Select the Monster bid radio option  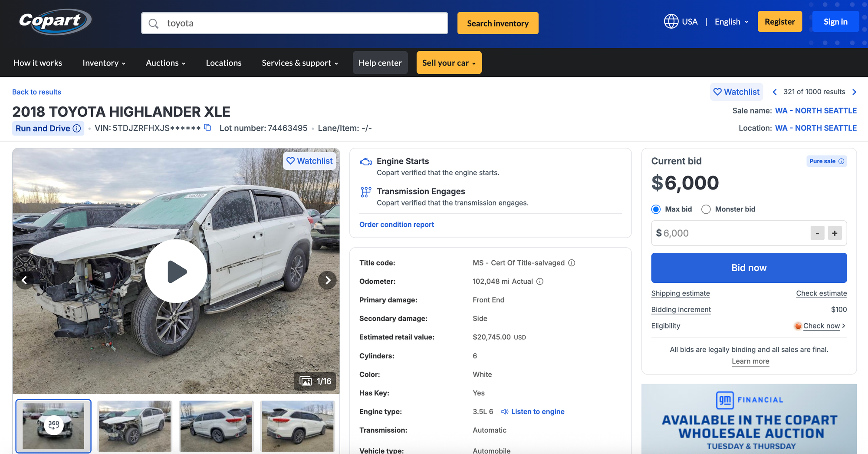point(706,209)
